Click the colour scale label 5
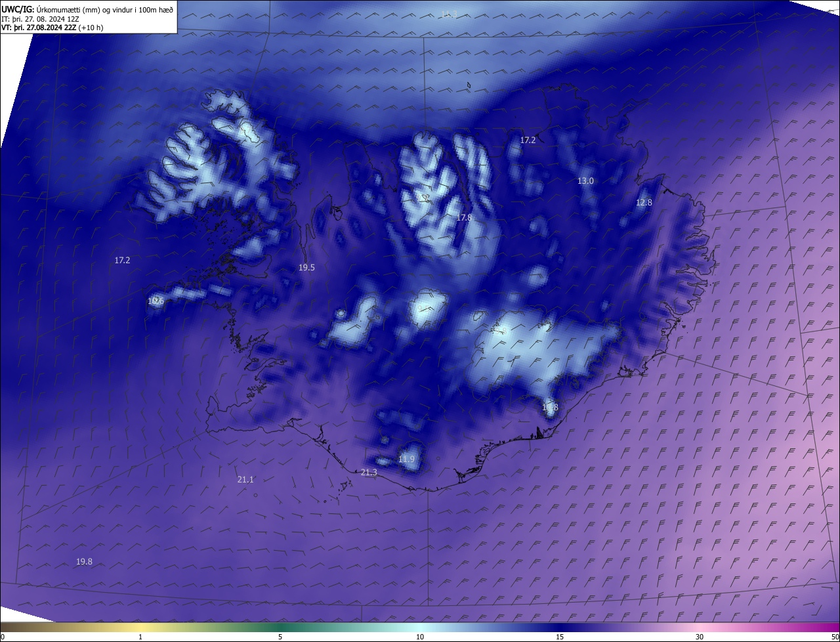Viewport: 840px width, 642px height. pos(280,637)
